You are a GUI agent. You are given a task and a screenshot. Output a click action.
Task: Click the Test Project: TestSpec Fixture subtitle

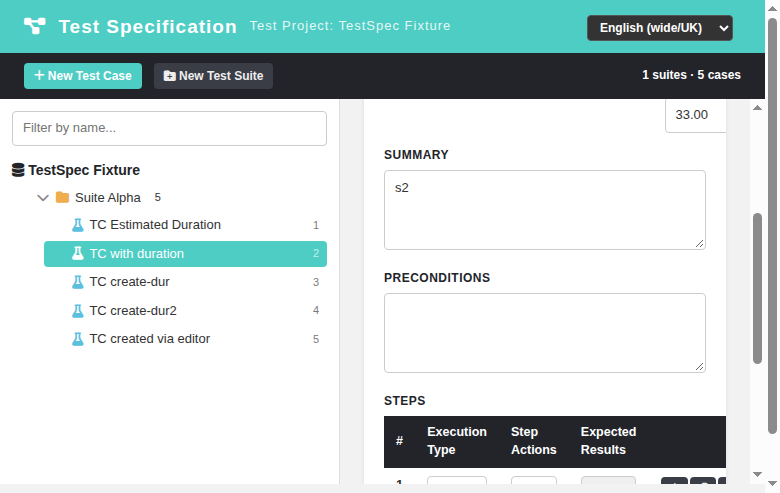(350, 26)
